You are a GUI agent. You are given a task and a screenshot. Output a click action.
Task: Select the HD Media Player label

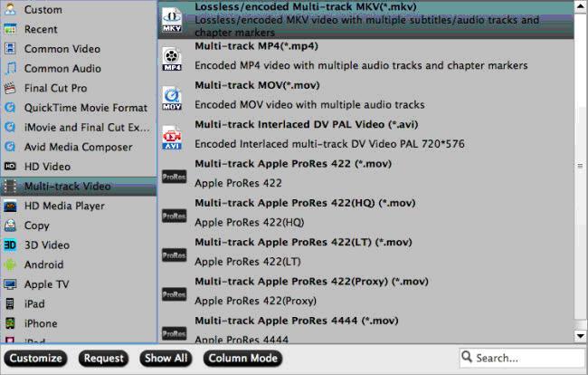click(x=64, y=206)
